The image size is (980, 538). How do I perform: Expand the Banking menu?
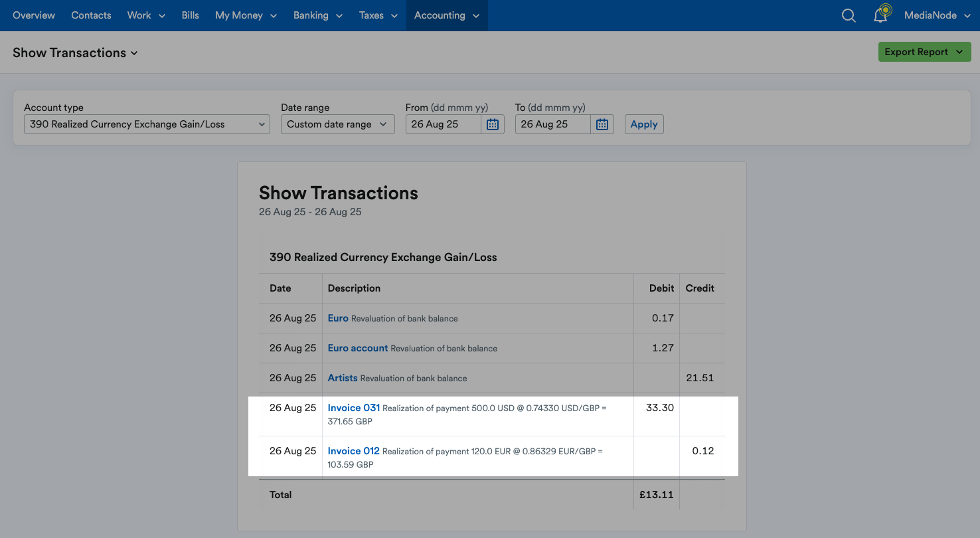coord(318,15)
